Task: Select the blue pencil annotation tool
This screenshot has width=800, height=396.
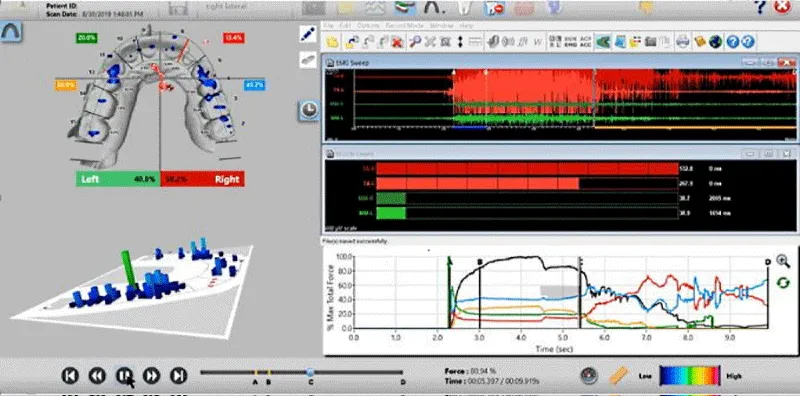Action: coord(308,35)
